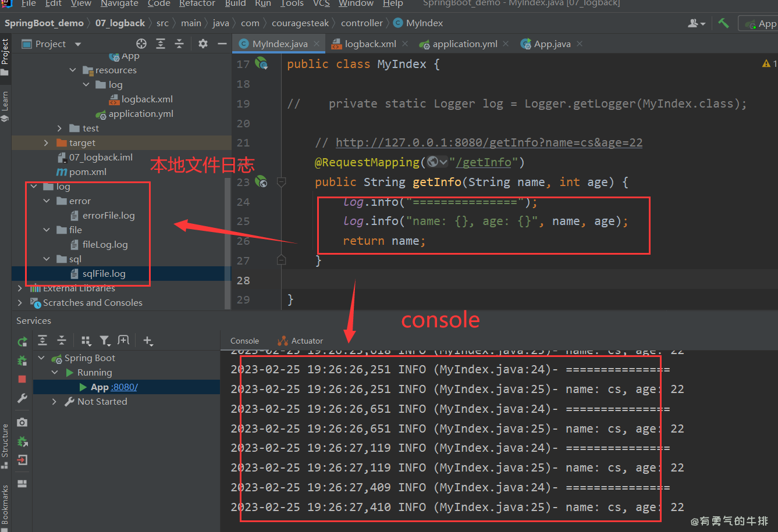Click the layout icon at Services sidebar bottom
Screen dimensions: 778x532
point(22,484)
